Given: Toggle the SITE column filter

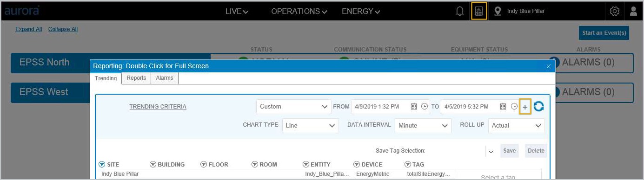Looking at the screenshot, I should [x=102, y=164].
